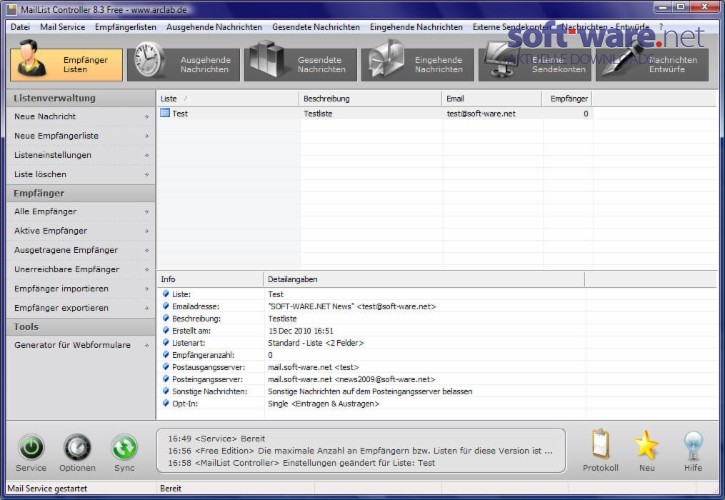
Task: Open Ausgehende Nachrichten clock toolbar button
Action: 184,64
